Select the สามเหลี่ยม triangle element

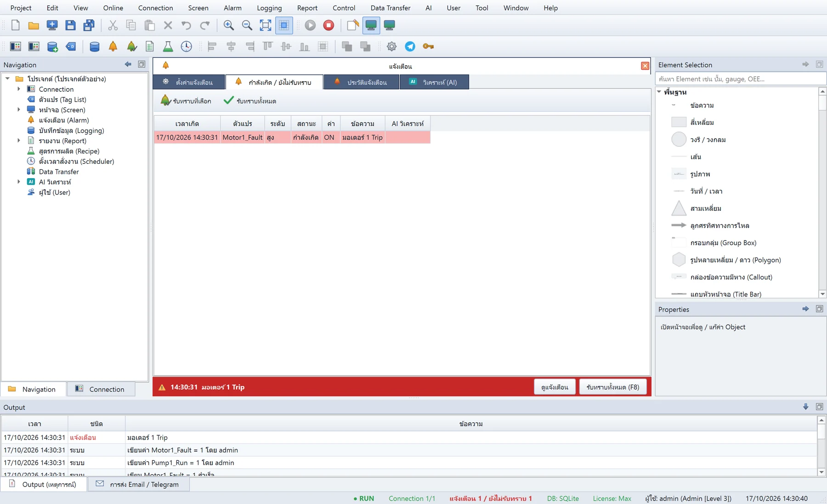[706, 208]
